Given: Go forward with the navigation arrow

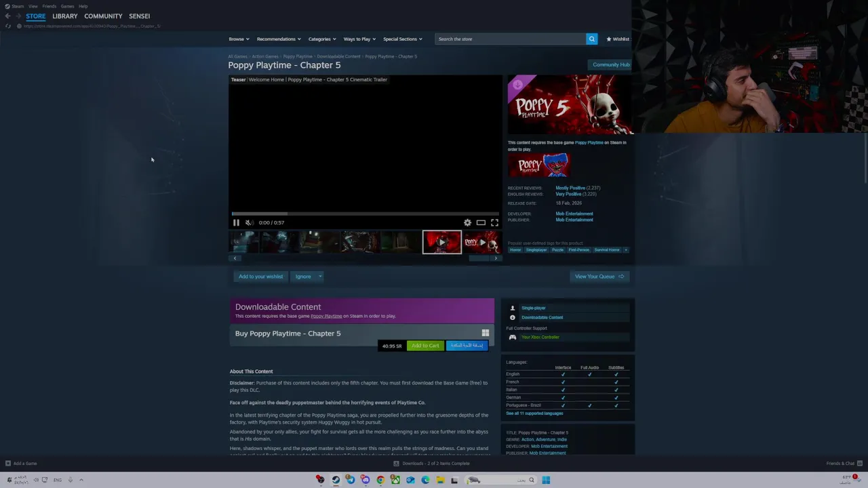Looking at the screenshot, I should click(x=18, y=16).
